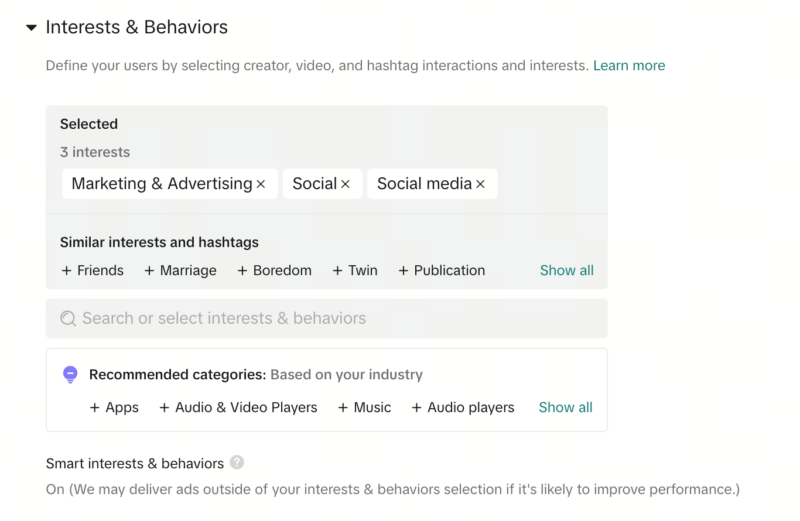Add the Twin similar interest

coord(355,270)
